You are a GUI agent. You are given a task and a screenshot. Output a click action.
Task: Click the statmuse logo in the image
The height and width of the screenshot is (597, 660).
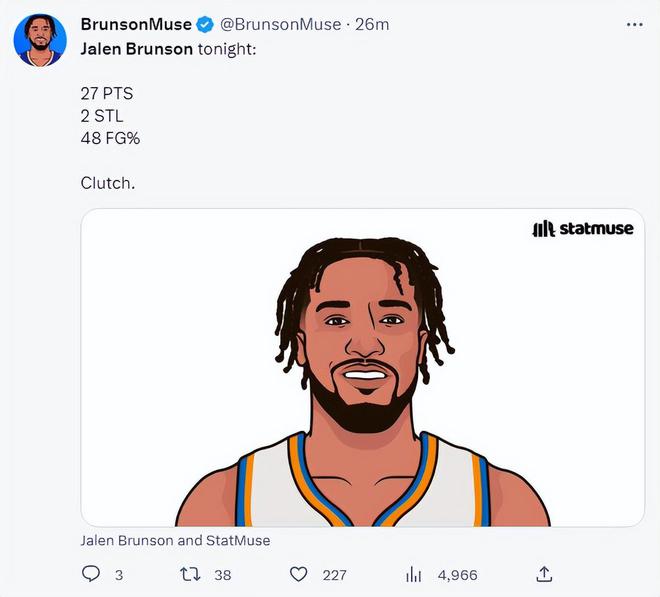tap(583, 229)
